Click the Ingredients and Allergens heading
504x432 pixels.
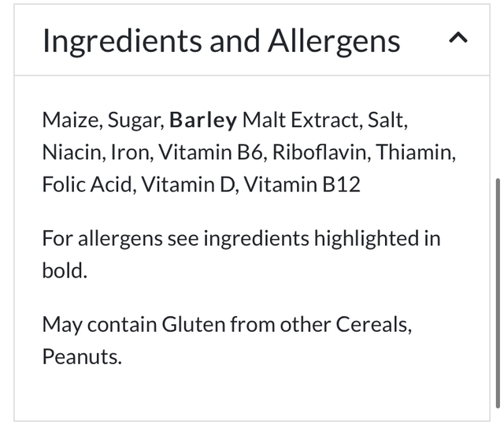click(221, 41)
